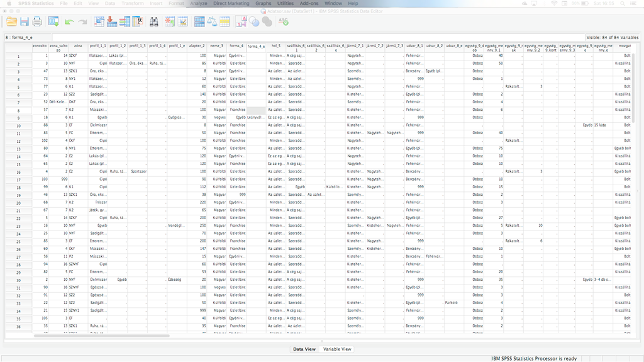Save the document with the floppy disk icon
Viewport: 644px width, 362px height.
point(25,22)
